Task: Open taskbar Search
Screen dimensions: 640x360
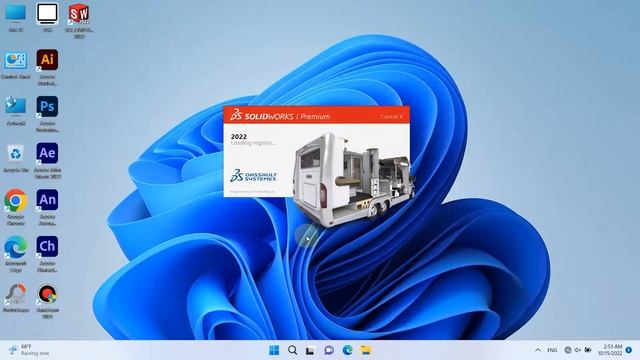Action: pos(292,350)
